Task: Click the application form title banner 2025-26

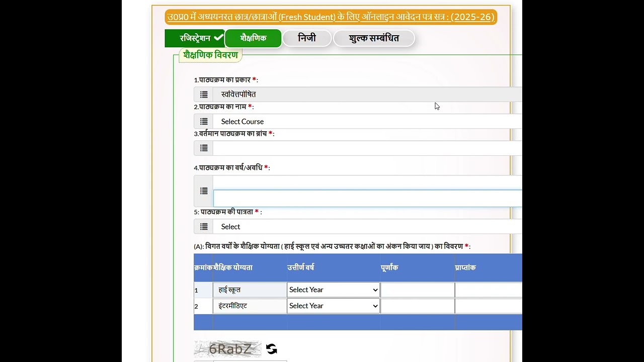Action: coord(331,17)
